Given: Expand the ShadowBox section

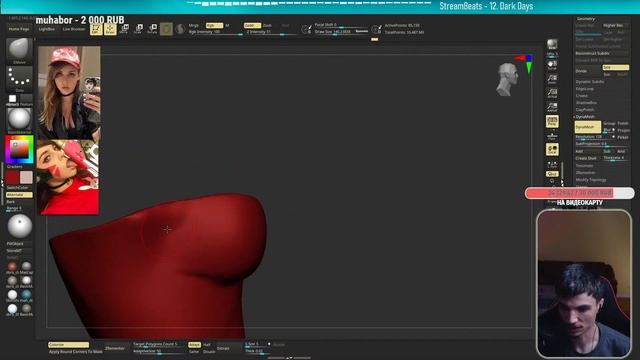Looking at the screenshot, I should click(586, 102).
